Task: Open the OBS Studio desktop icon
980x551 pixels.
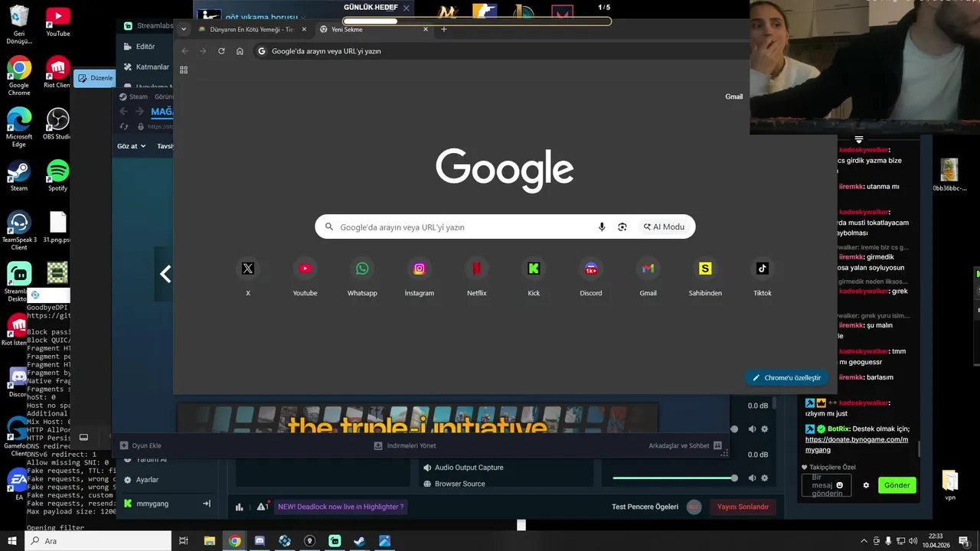Action: pos(57,124)
